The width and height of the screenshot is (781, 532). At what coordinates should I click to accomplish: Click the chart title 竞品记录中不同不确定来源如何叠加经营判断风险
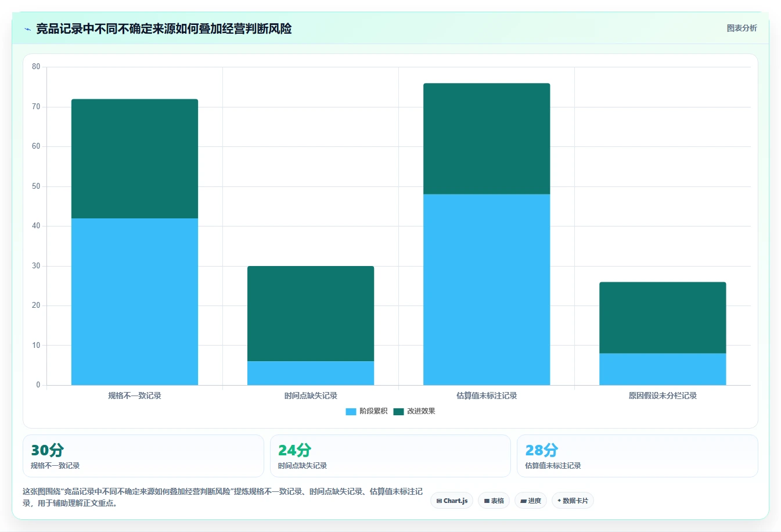coord(164,28)
